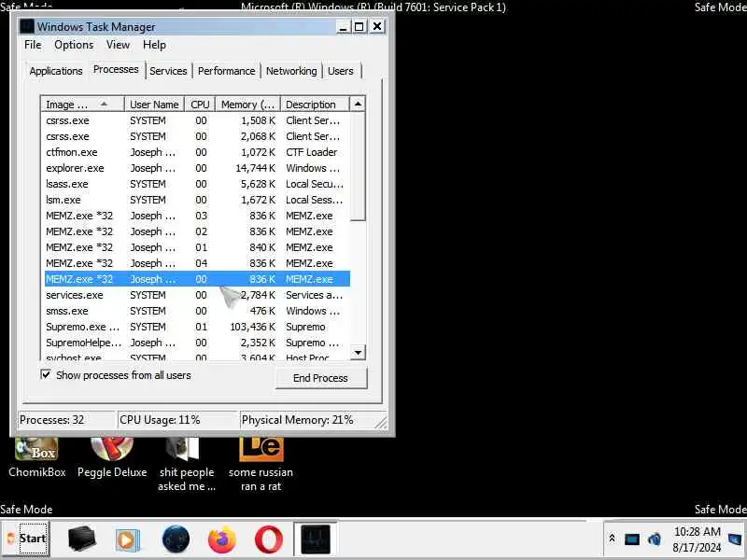Select the smss.exe process row
Screen dimensions: 747x560
point(197,311)
